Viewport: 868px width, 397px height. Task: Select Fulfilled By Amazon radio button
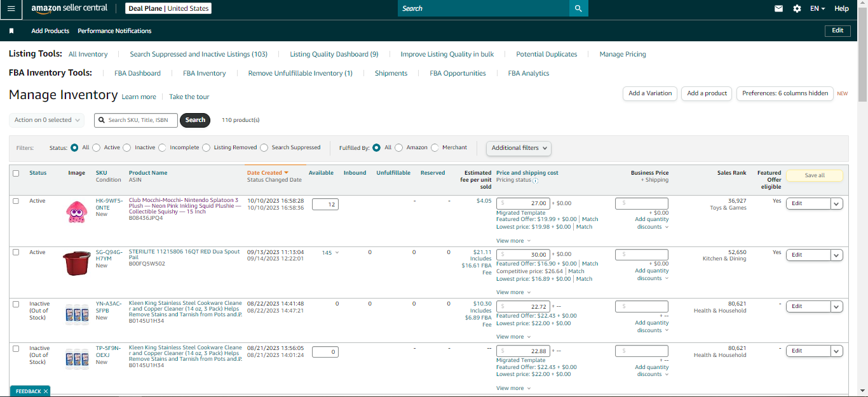click(x=399, y=147)
